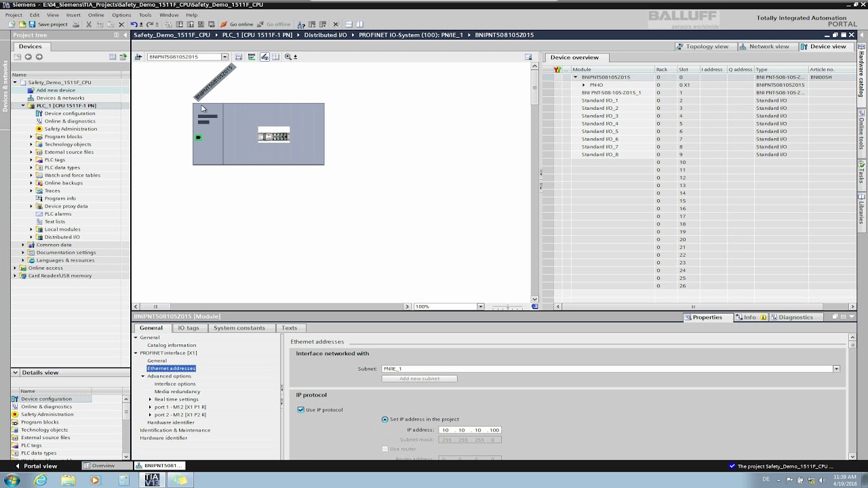
Task: Click Go online in the toolbar
Action: 237,24
